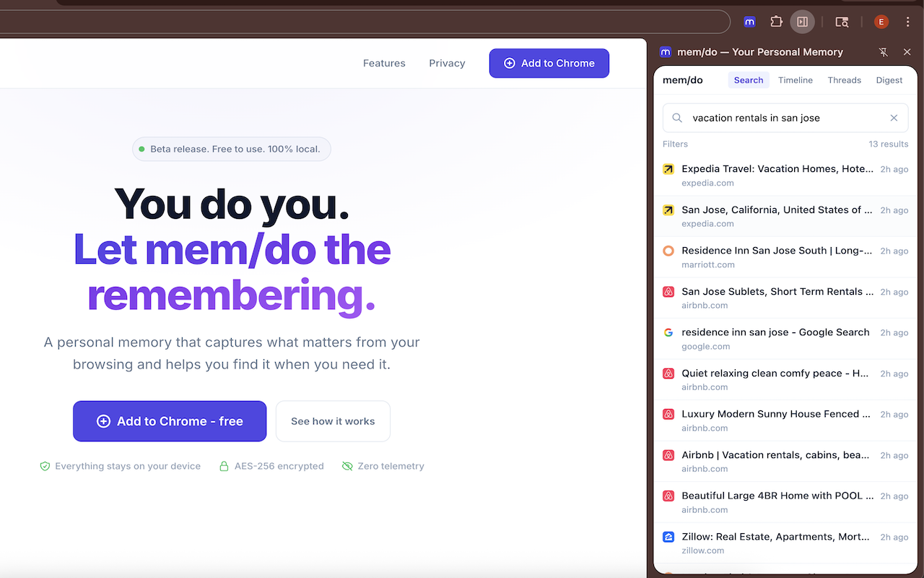Click the Airbnb favicon on Beautiful Large 4BR row

pyautogui.click(x=668, y=496)
